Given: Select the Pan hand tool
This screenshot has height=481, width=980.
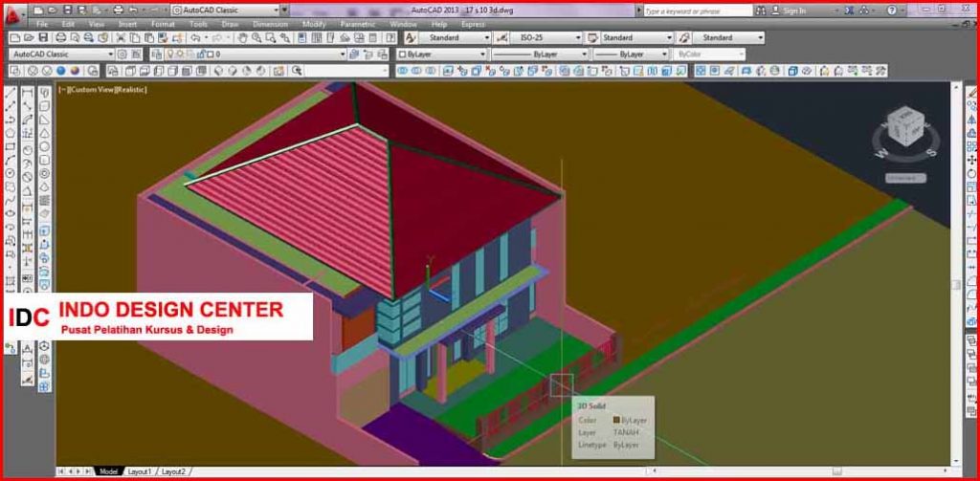Looking at the screenshot, I should pos(242,38).
